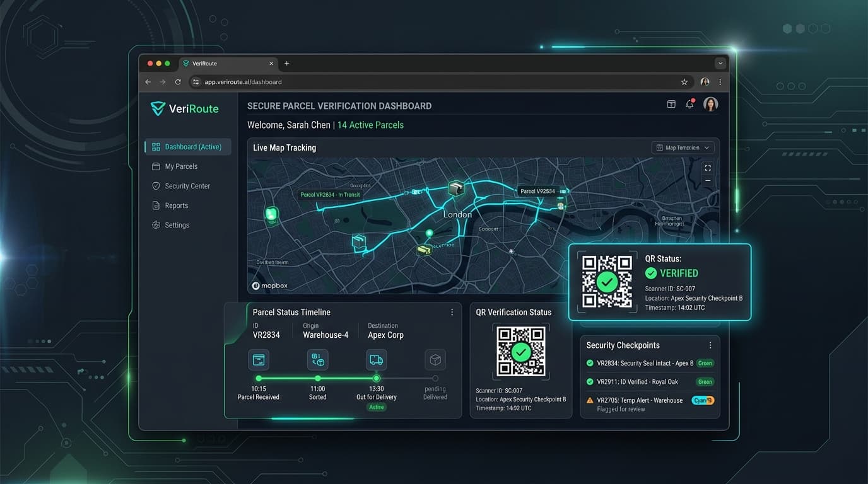
Task: Click the notification bell icon
Action: [689, 105]
